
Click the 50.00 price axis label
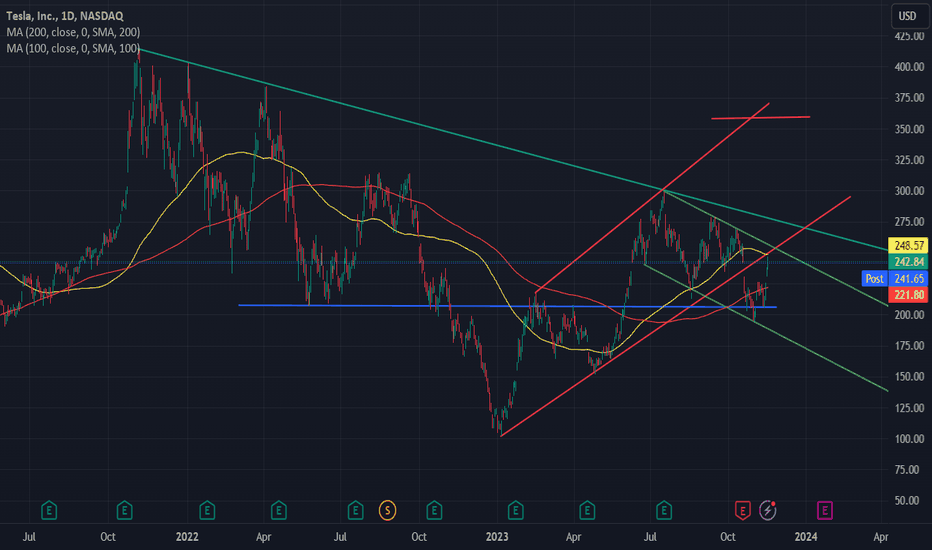tap(909, 501)
